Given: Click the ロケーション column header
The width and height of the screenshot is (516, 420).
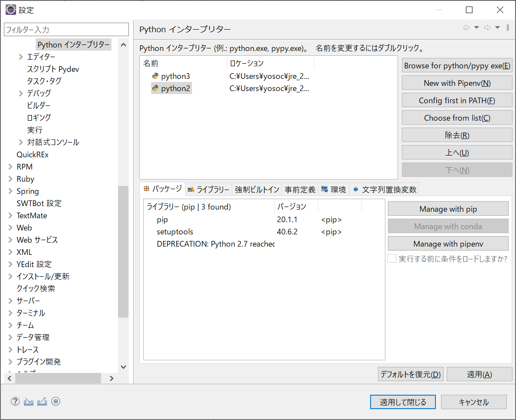Looking at the screenshot, I should (x=270, y=63).
